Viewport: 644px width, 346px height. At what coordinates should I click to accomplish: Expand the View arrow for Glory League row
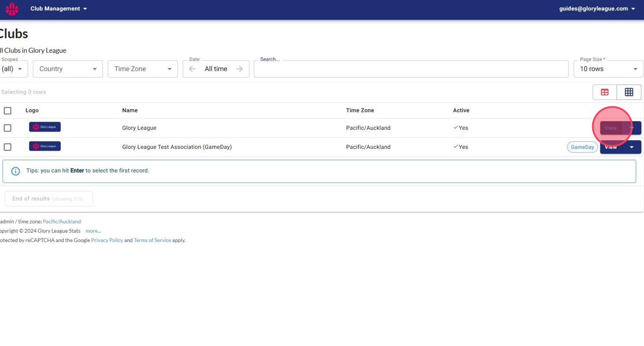pyautogui.click(x=632, y=128)
